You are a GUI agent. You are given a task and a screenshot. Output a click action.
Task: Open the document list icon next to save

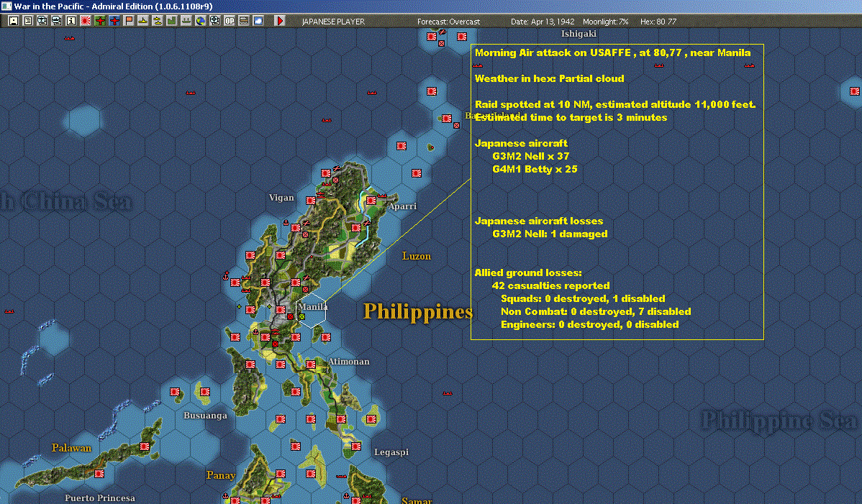[28, 21]
